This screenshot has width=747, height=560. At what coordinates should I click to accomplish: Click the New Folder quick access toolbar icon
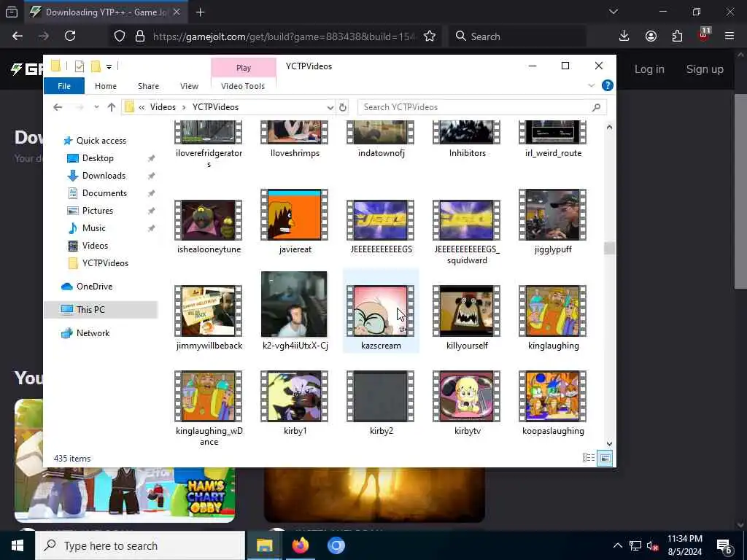[x=96, y=66]
